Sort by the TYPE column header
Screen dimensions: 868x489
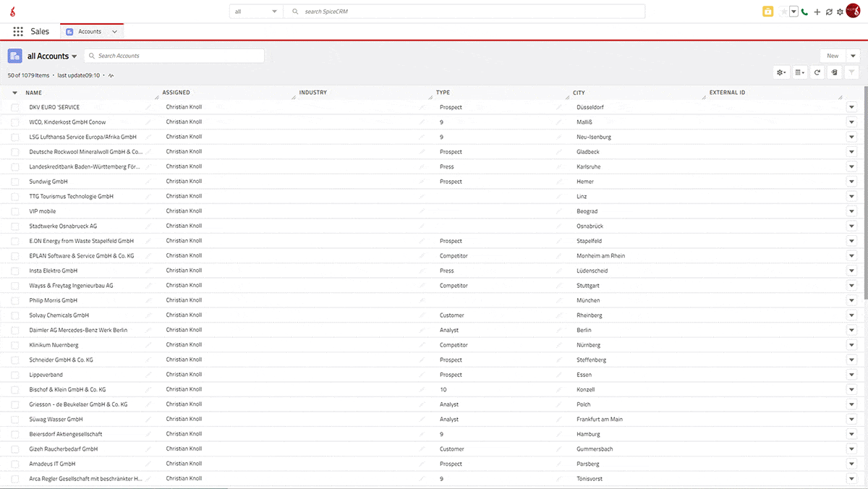tap(443, 93)
